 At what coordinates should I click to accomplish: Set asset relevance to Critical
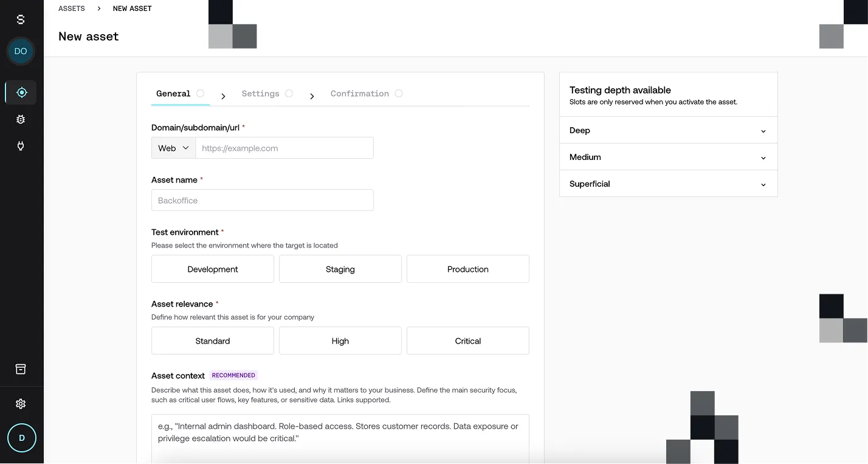point(468,341)
